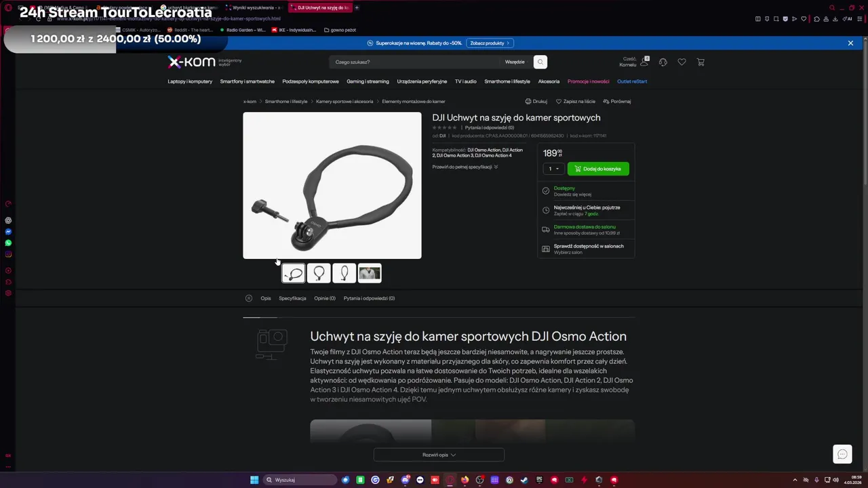This screenshot has width=868, height=488.
Task: Select the second product thumbnail
Action: pos(319,273)
